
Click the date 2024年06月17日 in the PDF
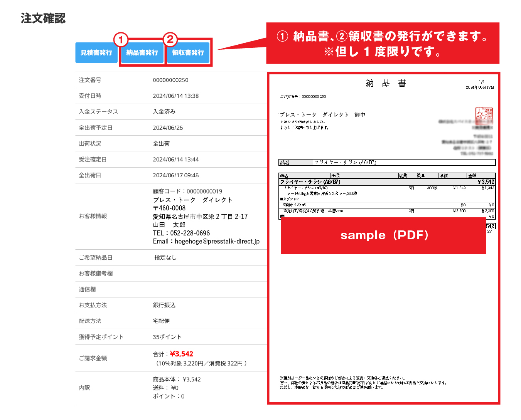click(x=480, y=87)
